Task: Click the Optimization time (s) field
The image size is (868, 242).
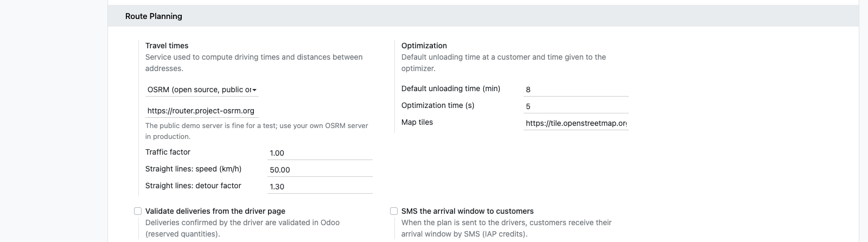Action: pyautogui.click(x=576, y=106)
